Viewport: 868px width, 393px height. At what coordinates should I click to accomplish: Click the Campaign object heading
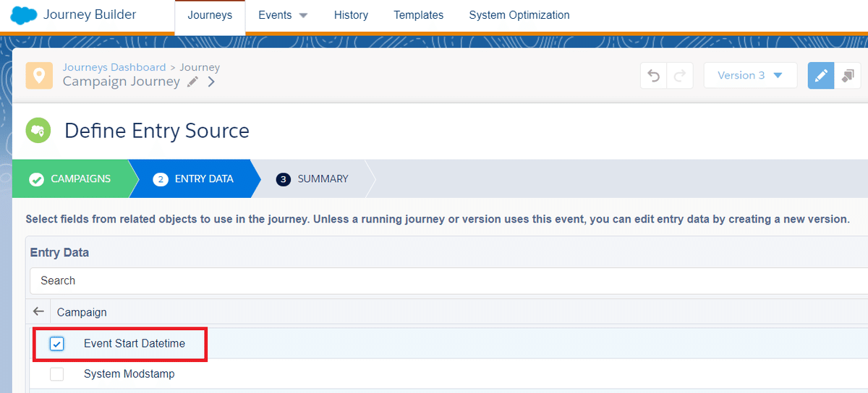pyautogui.click(x=82, y=312)
